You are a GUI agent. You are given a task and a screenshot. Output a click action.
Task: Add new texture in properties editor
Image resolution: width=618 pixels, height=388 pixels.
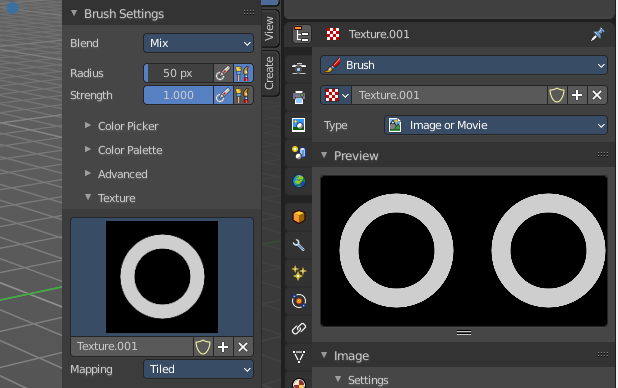(577, 95)
